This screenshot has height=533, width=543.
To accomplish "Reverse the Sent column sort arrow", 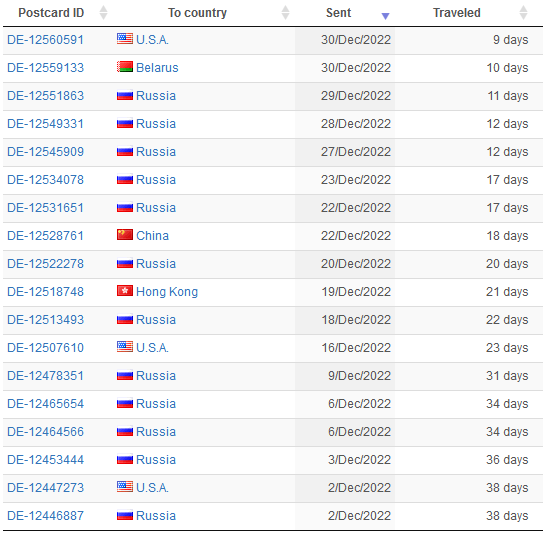I will coord(385,16).
